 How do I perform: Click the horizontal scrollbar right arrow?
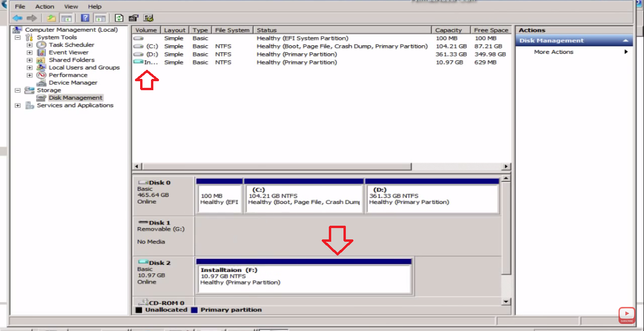[506, 167]
